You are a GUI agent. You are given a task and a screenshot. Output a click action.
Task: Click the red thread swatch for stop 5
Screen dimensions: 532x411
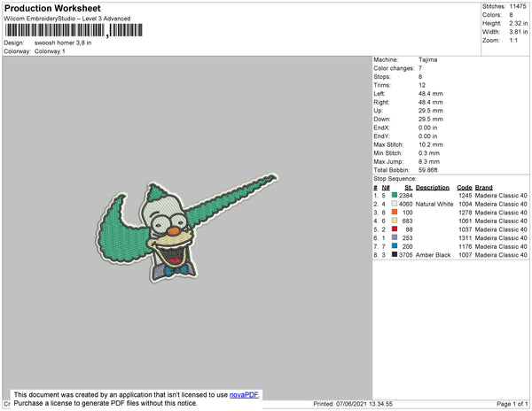tap(395, 229)
